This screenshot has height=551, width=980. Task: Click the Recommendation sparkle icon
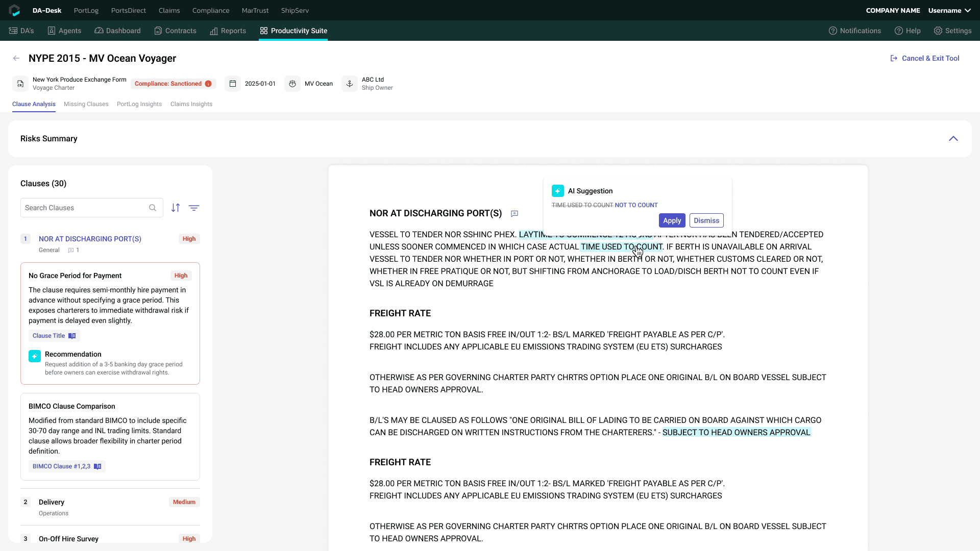pyautogui.click(x=35, y=356)
